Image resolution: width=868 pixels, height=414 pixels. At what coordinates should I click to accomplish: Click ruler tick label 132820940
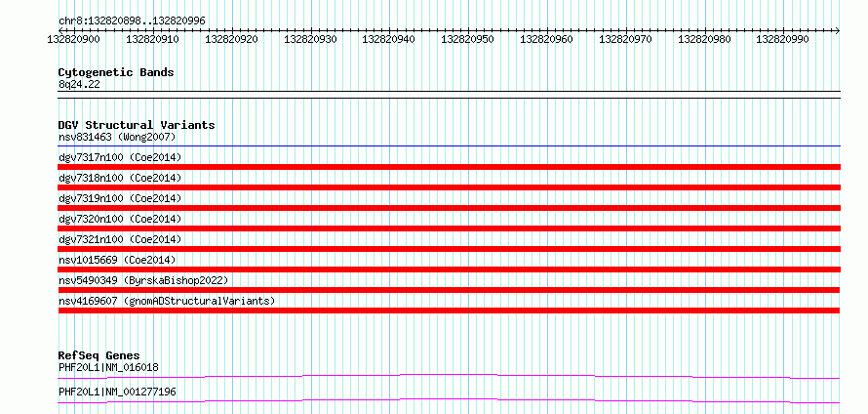coord(388,39)
